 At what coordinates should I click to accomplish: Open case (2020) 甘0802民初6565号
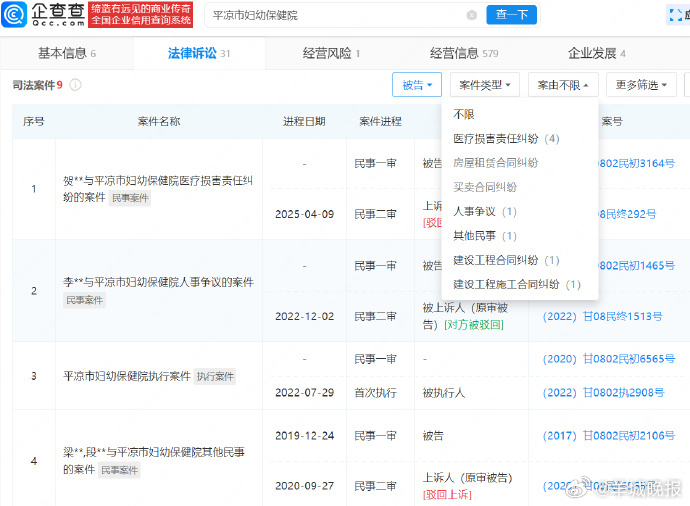click(609, 359)
